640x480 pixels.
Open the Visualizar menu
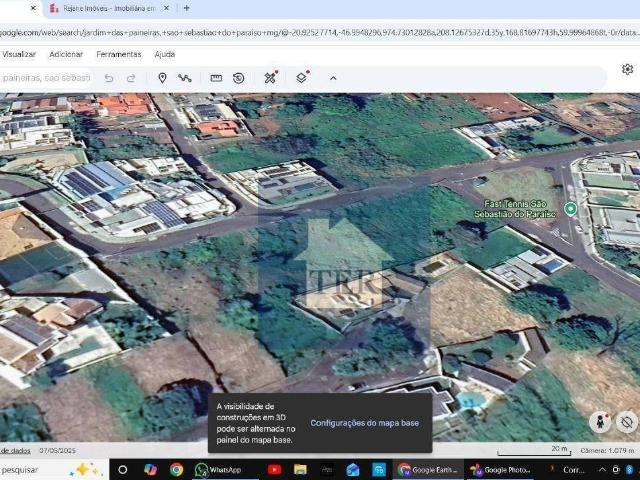19,54
